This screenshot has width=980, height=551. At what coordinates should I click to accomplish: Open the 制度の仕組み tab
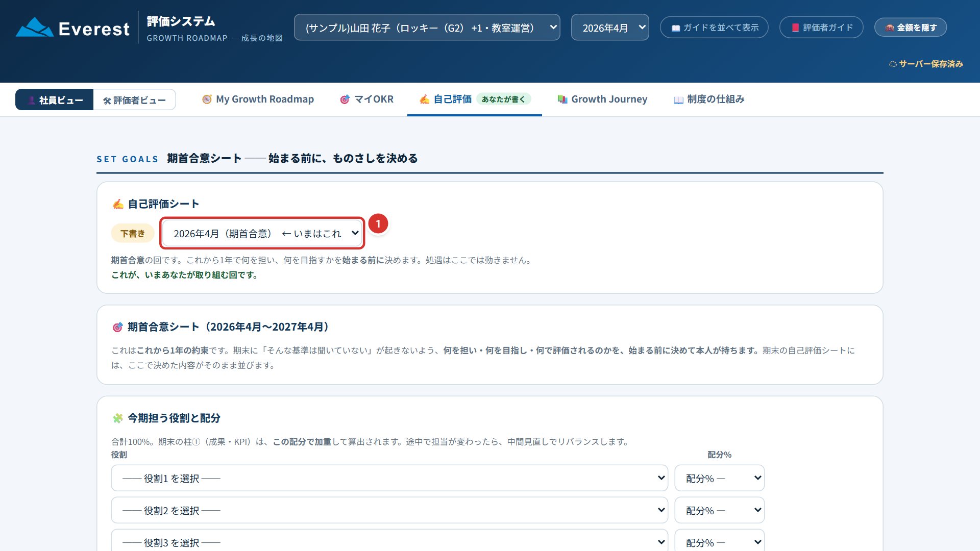[x=709, y=99]
